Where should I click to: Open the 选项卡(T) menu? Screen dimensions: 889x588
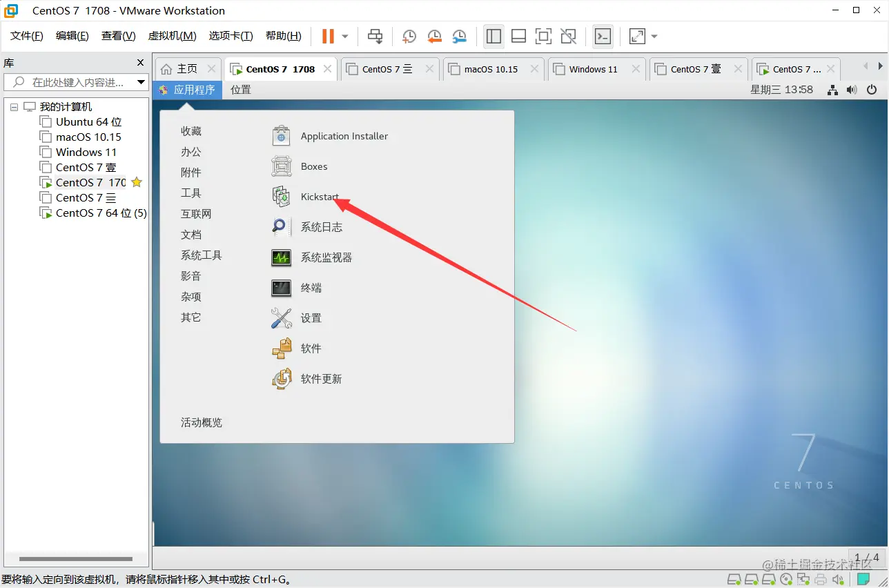point(231,36)
